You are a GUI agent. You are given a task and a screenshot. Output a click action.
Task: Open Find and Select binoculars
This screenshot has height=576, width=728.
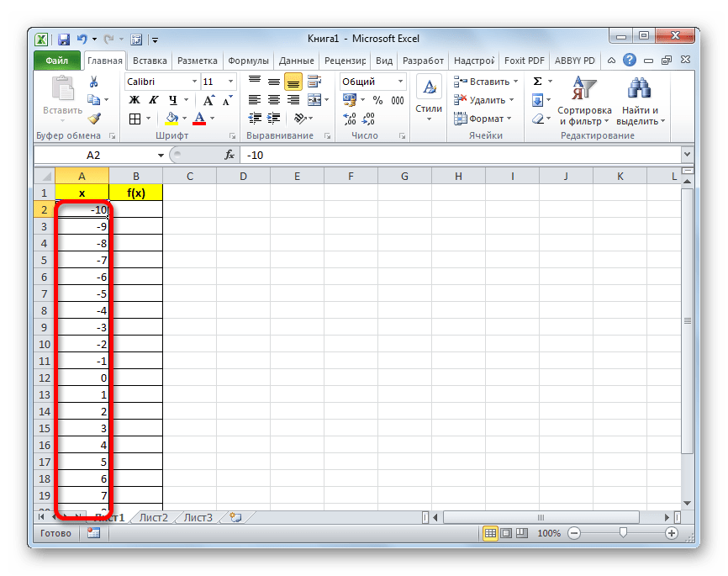(x=641, y=88)
